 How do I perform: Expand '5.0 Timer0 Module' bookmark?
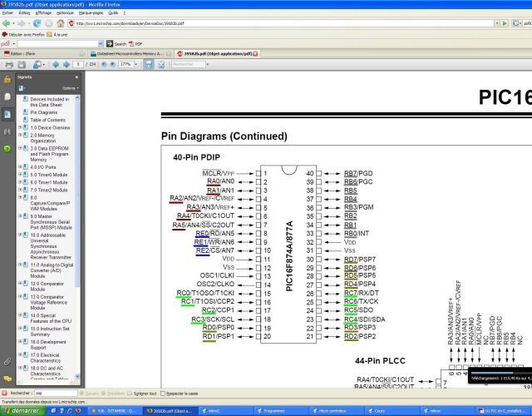tap(20, 174)
